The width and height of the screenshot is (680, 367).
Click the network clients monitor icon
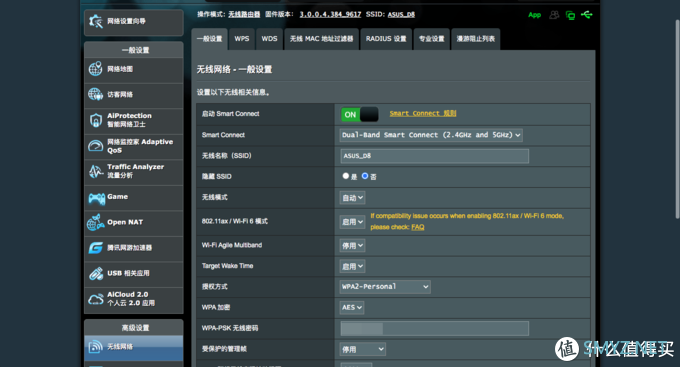(570, 16)
